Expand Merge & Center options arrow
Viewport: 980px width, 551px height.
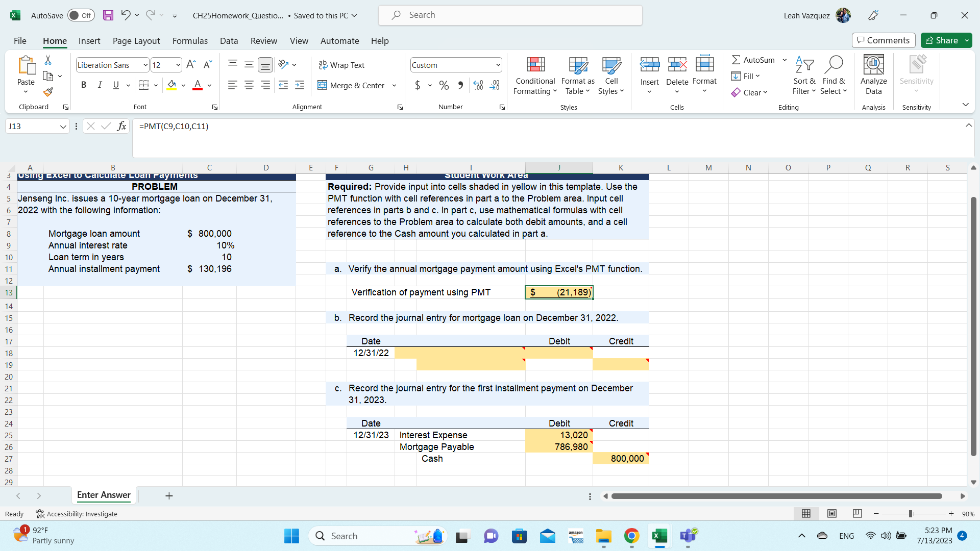(x=394, y=85)
